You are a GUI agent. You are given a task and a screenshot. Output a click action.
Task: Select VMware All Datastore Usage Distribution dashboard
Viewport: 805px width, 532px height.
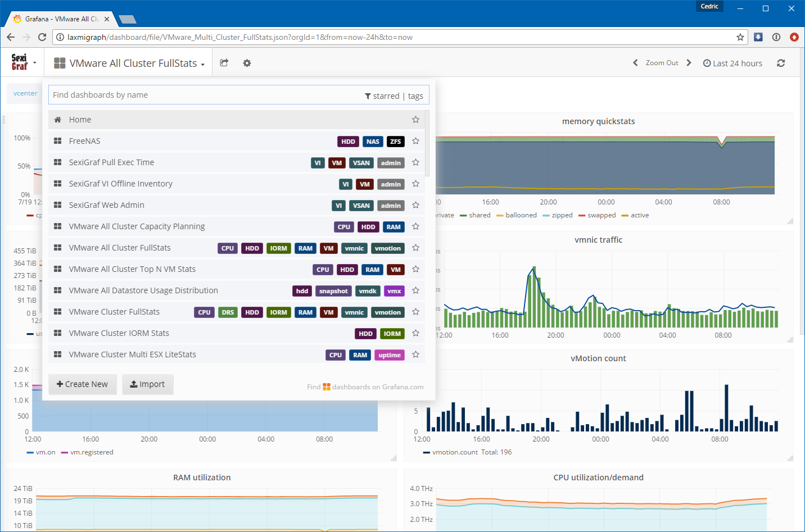(143, 290)
